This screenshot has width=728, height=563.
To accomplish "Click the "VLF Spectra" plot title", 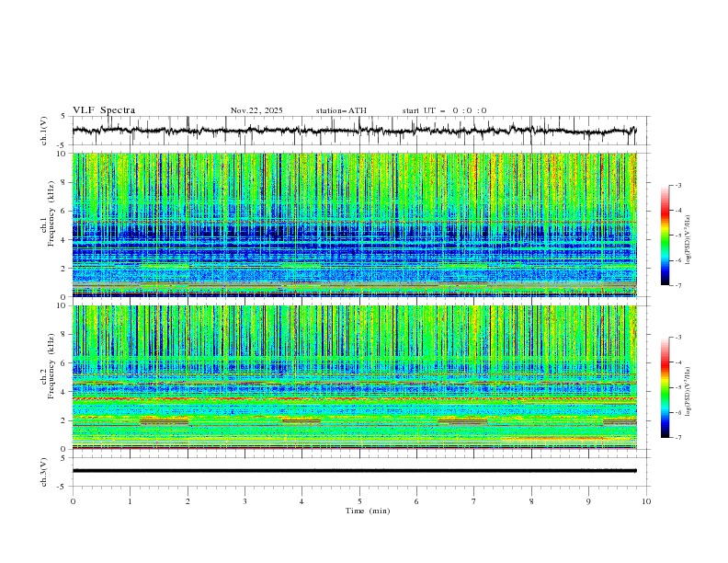I will pos(104,110).
